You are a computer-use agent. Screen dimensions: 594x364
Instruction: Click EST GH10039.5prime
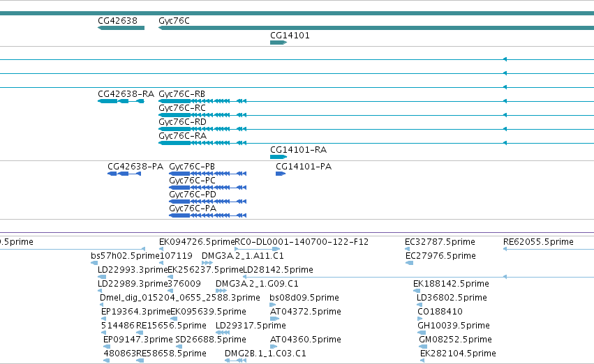[454, 326]
